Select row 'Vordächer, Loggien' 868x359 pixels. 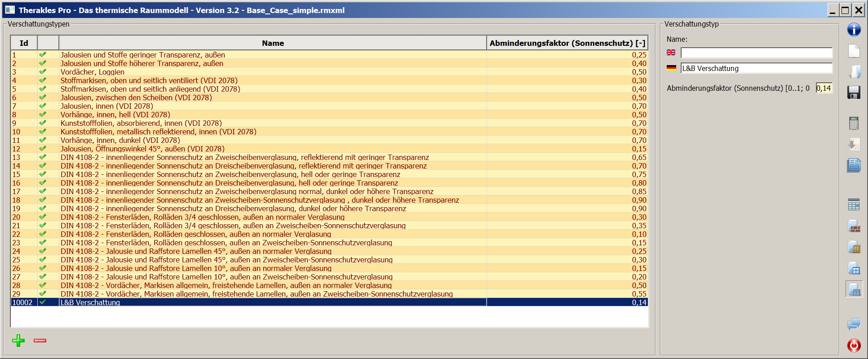329,72
